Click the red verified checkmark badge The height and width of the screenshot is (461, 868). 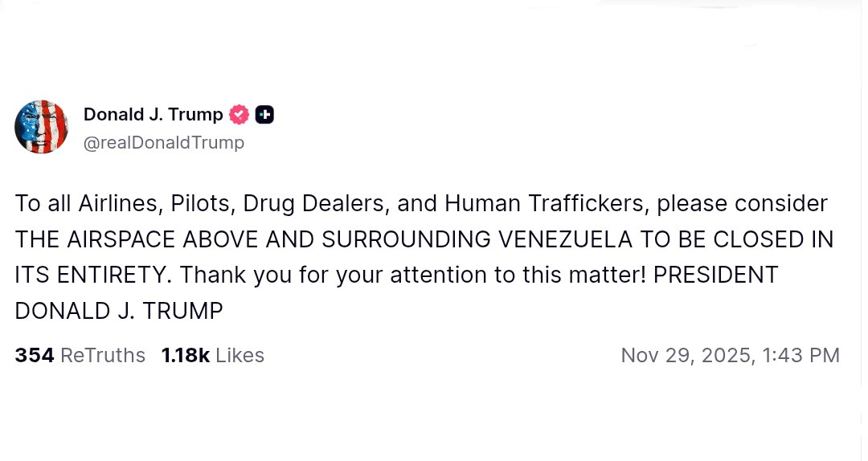click(x=240, y=115)
